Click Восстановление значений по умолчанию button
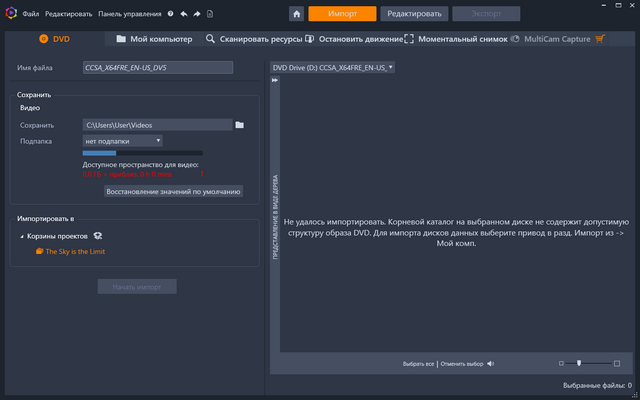Screen dimensions: 640x400 coord(173,190)
